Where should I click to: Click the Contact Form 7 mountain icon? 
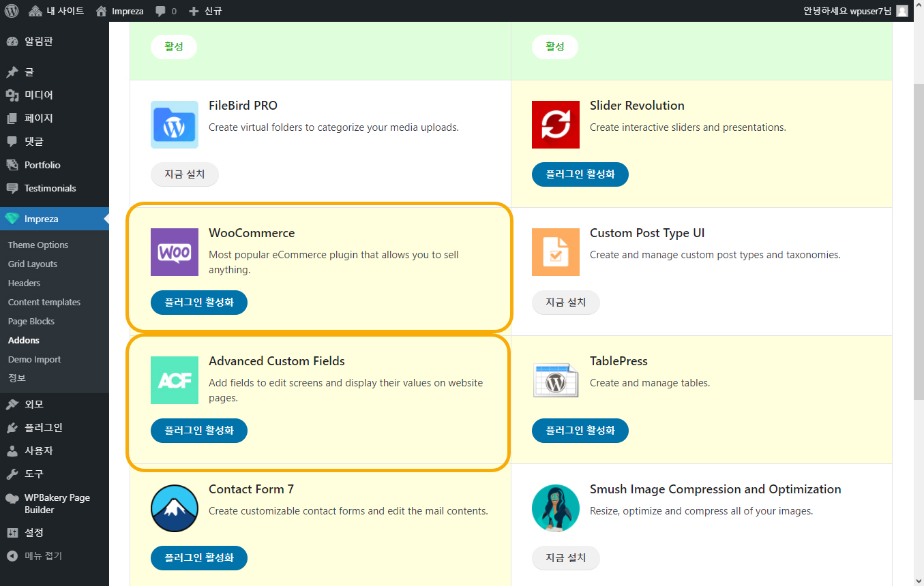coord(175,508)
